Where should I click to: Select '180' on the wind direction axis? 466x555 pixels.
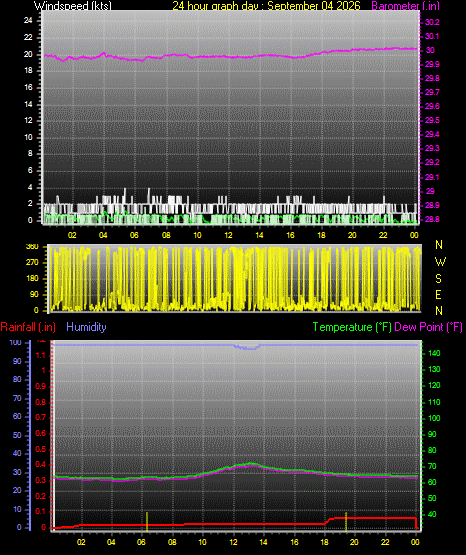32,279
